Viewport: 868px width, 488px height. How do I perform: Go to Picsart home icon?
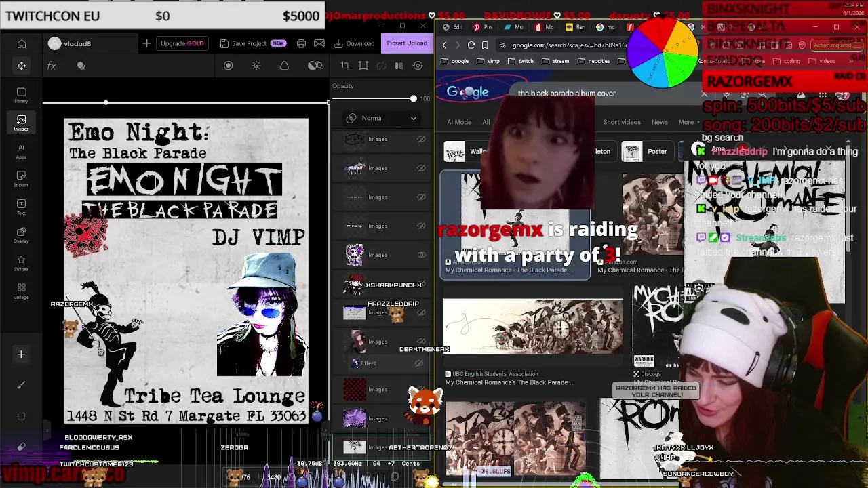click(22, 43)
